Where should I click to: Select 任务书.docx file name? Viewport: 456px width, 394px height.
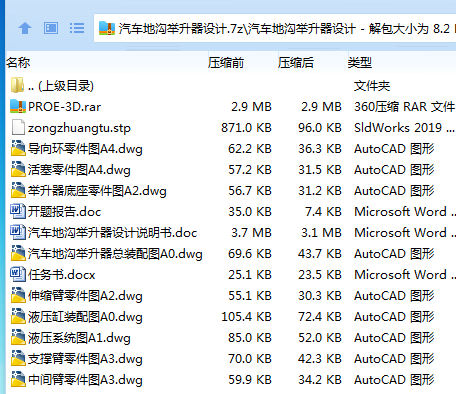62,275
